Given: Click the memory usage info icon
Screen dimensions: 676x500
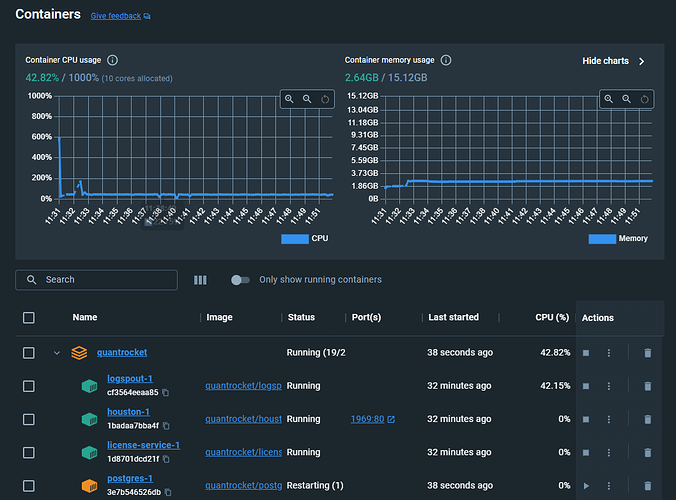Looking at the screenshot, I should pyautogui.click(x=446, y=60).
